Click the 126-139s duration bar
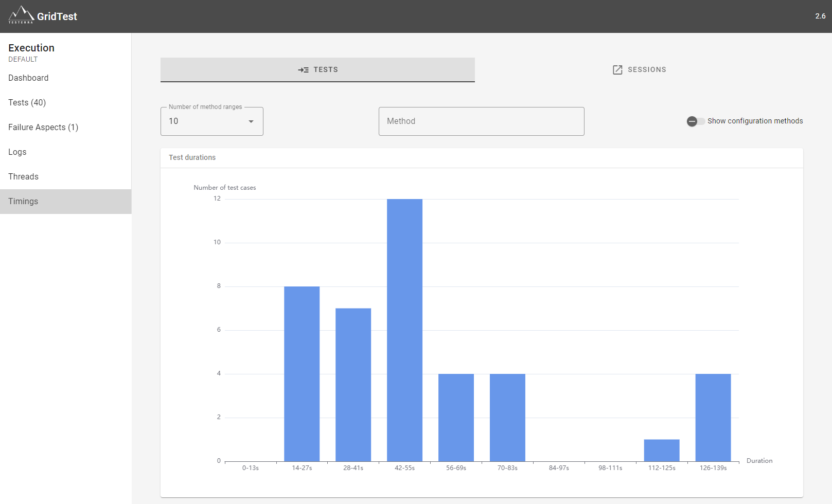The width and height of the screenshot is (832, 504). click(x=713, y=418)
